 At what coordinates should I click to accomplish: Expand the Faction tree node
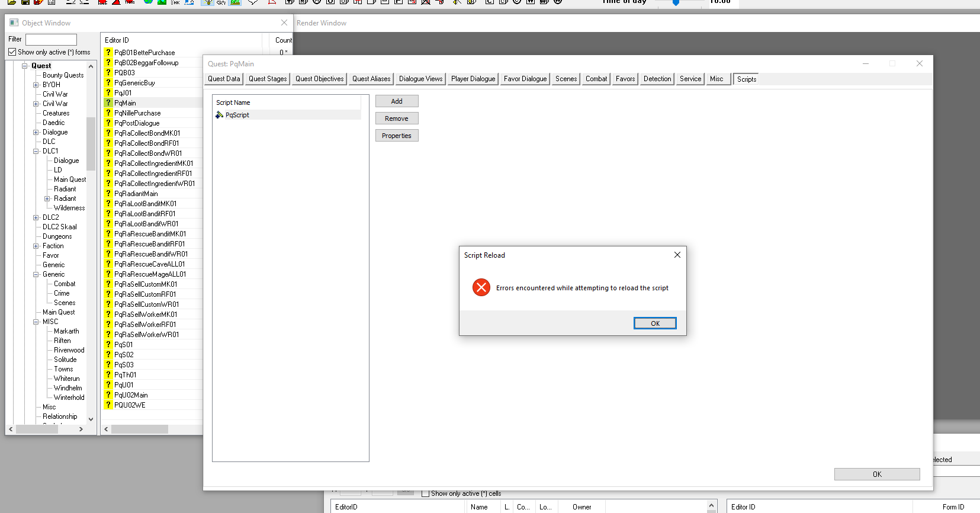(36, 246)
